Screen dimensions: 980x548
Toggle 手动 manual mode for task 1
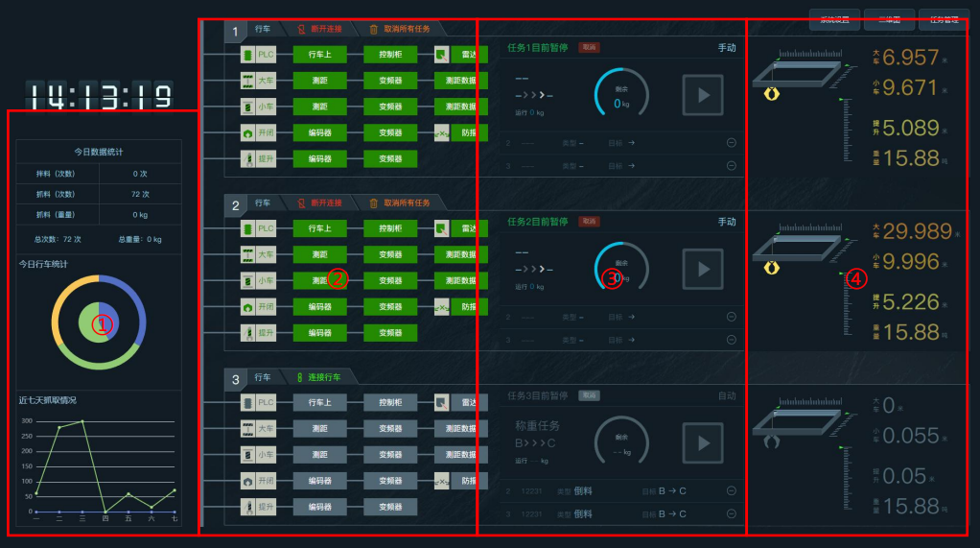(727, 48)
